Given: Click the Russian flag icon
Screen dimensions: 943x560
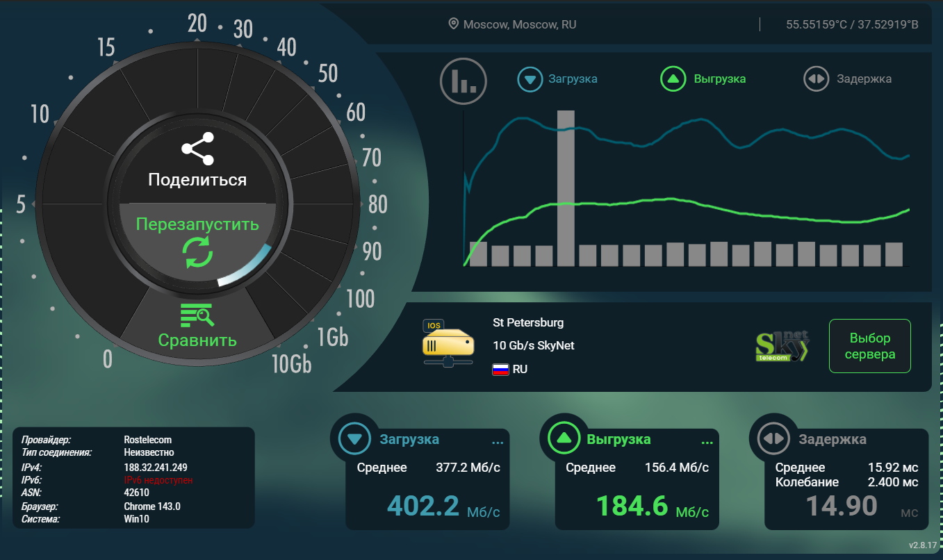Looking at the screenshot, I should pos(500,370).
